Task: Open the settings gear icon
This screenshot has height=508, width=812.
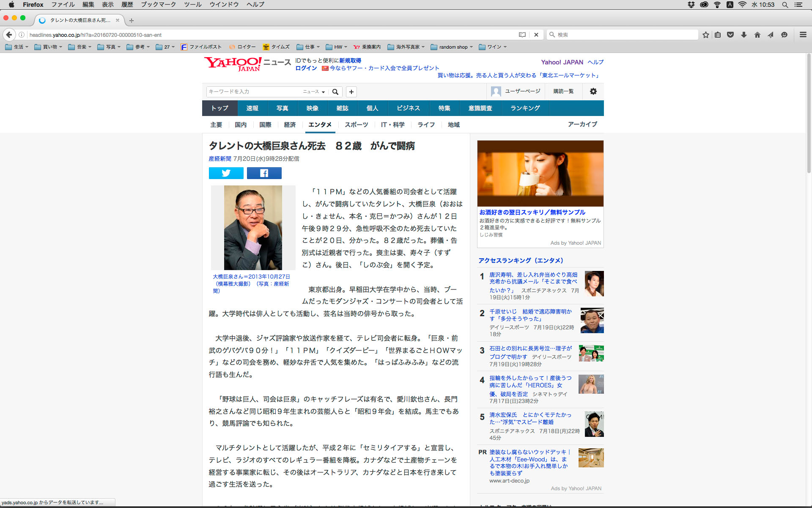Action: pos(593,91)
